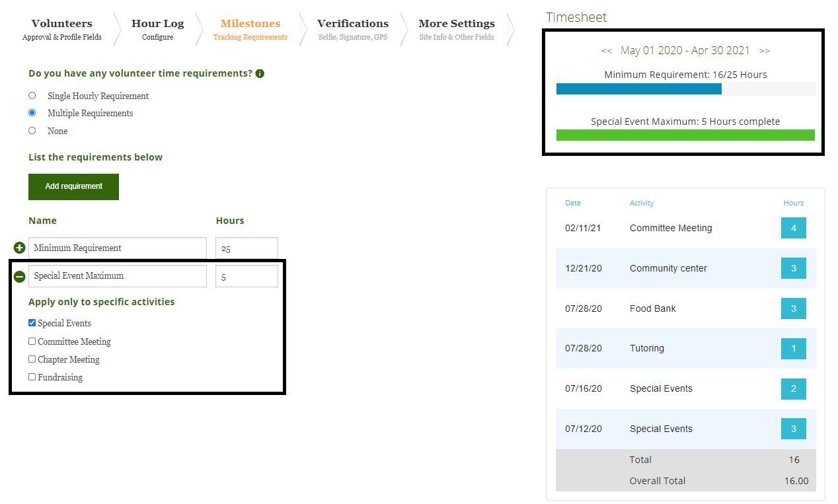The width and height of the screenshot is (838, 504).
Task: Expand Minimum Requirement with the plus icon
Action: click(x=20, y=248)
